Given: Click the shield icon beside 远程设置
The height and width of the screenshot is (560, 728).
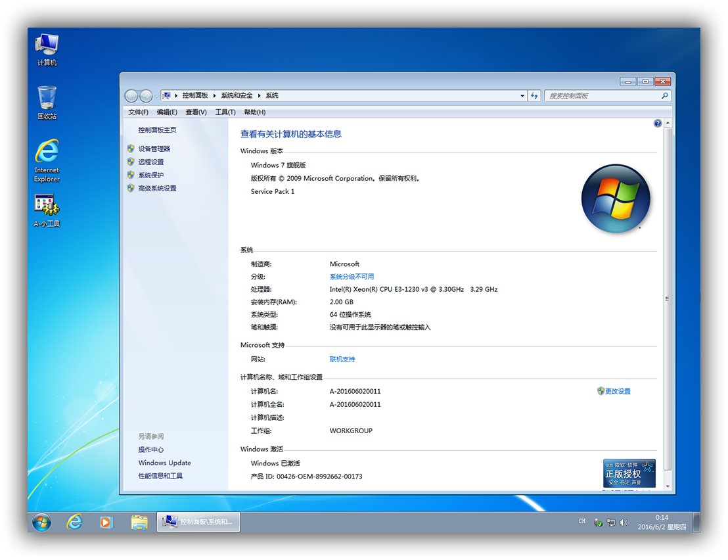Looking at the screenshot, I should [131, 162].
